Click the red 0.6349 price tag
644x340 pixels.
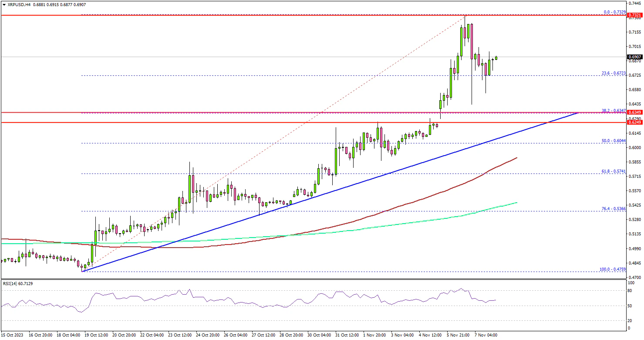tap(634, 112)
